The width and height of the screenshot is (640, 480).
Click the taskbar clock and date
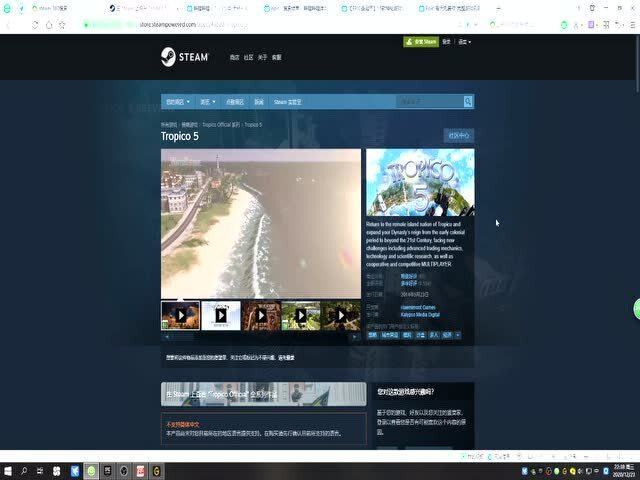coord(624,471)
